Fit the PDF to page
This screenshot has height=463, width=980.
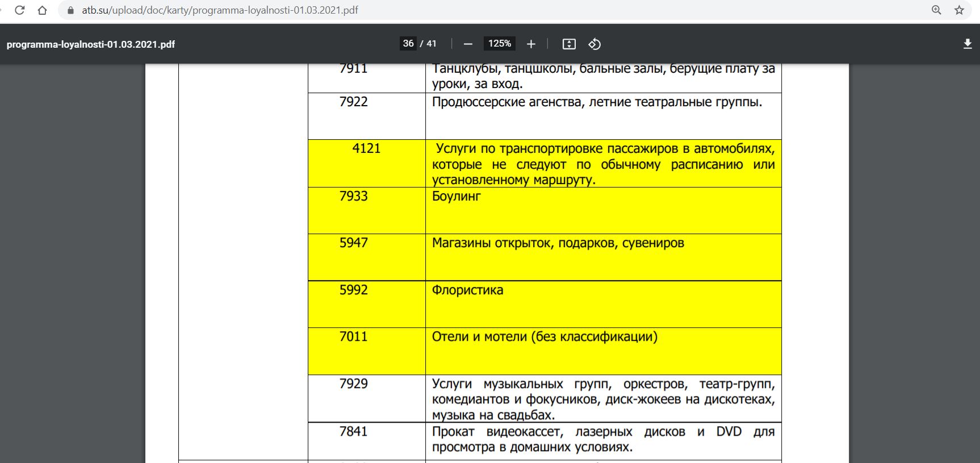coord(569,44)
